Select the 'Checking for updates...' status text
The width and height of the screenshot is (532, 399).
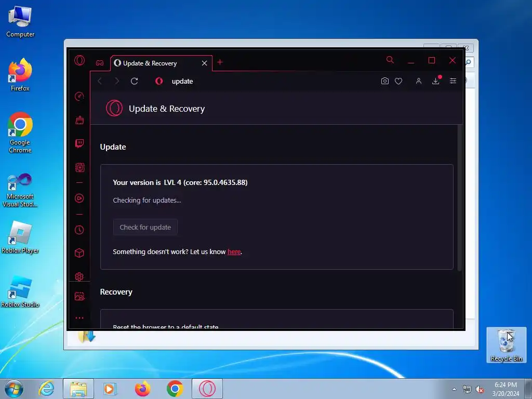[x=147, y=200]
